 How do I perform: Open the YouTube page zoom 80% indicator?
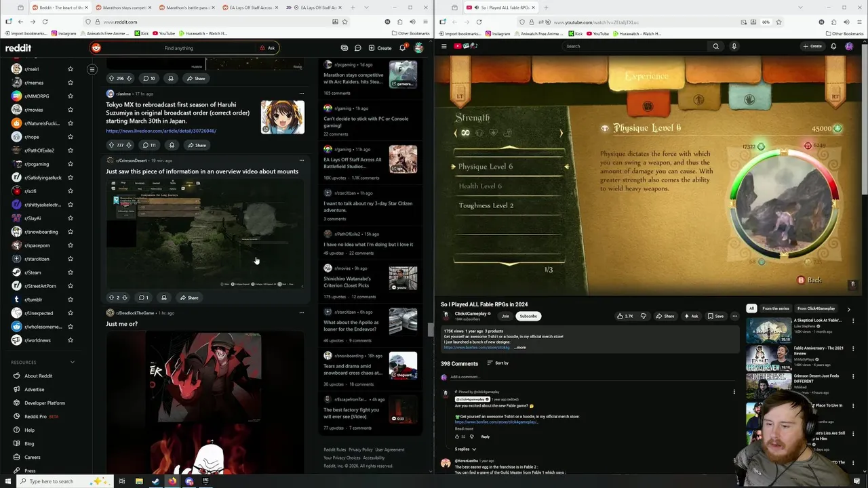pos(766,22)
